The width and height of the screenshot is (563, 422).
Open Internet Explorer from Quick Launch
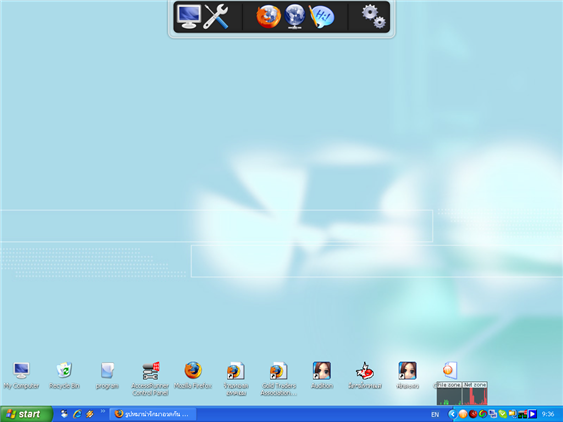coord(77,414)
